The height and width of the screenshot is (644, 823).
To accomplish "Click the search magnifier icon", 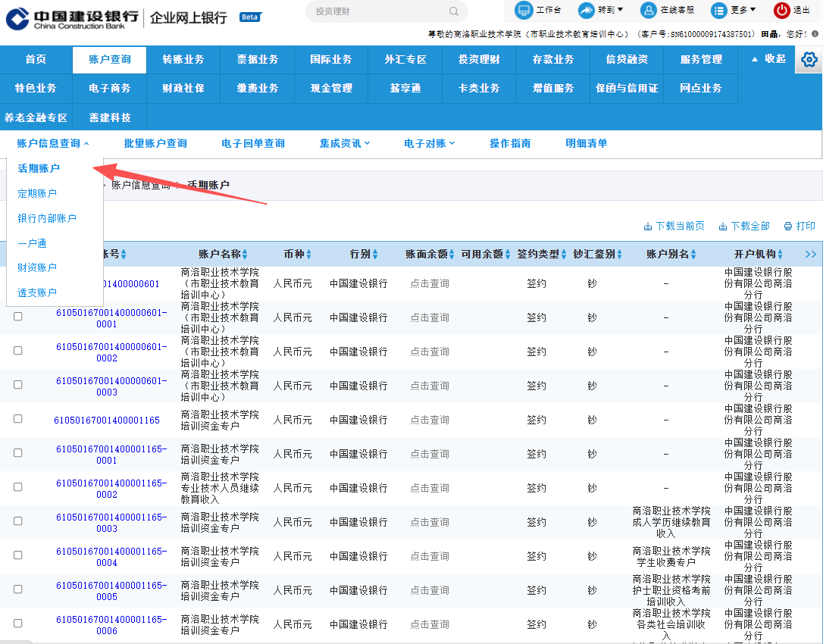I will coord(454,11).
